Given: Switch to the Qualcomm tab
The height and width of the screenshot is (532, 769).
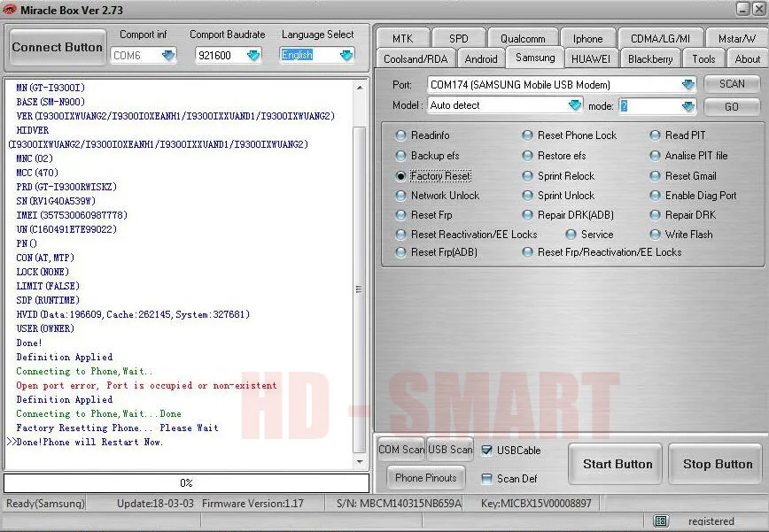Looking at the screenshot, I should pyautogui.click(x=523, y=38).
